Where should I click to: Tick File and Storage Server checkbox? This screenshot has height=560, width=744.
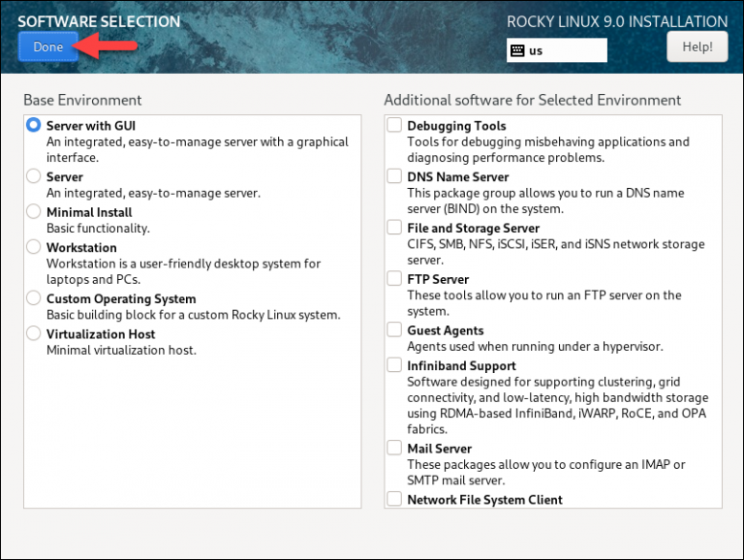click(394, 228)
